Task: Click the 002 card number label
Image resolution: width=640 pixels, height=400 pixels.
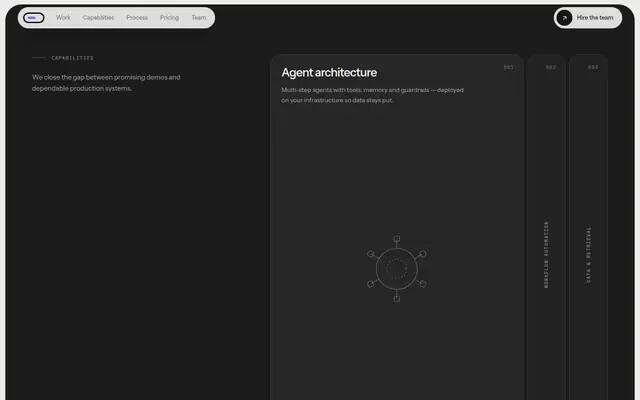Action: pos(551,67)
